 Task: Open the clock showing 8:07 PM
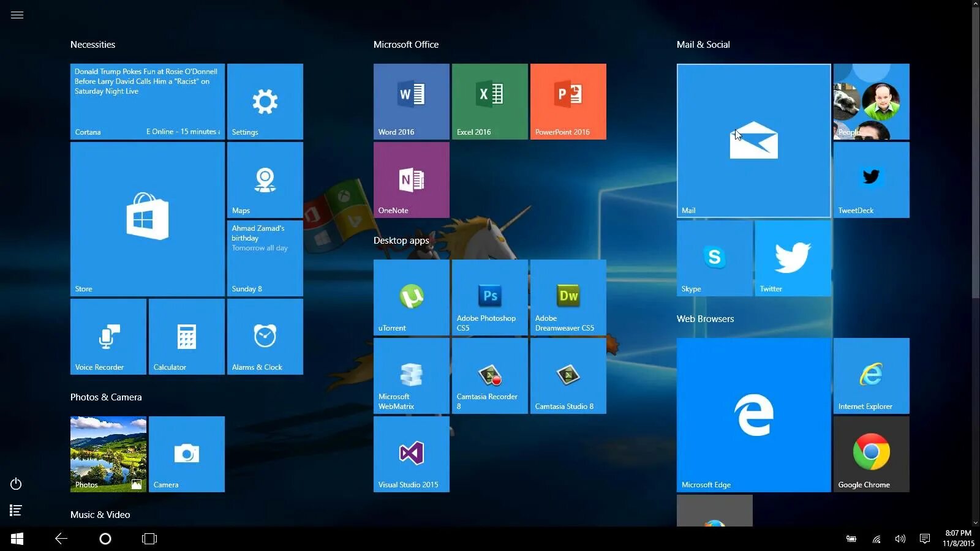coord(959,538)
